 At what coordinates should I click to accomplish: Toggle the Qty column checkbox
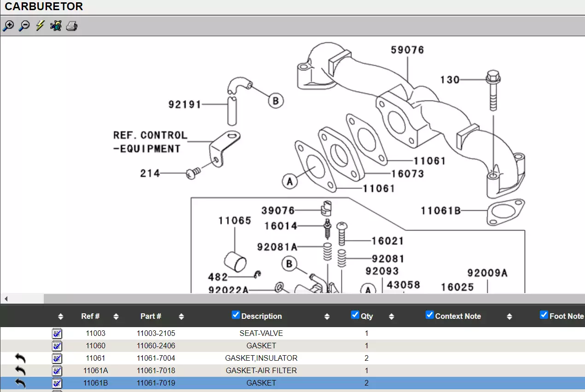click(x=355, y=315)
